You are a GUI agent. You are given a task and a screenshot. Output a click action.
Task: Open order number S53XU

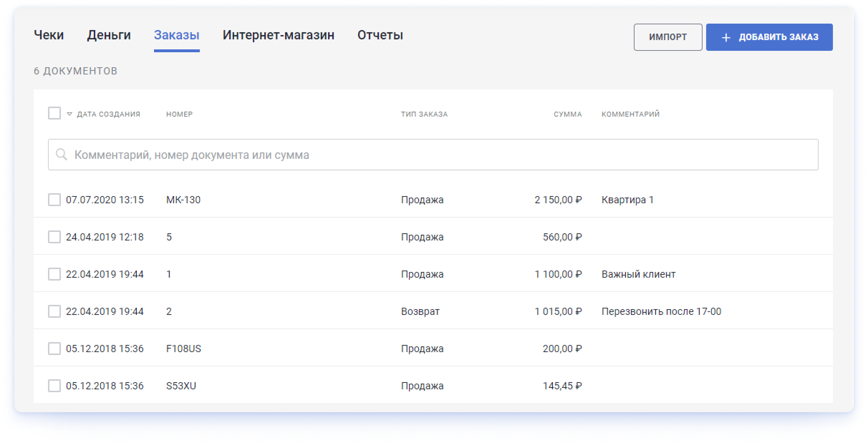pos(181,386)
